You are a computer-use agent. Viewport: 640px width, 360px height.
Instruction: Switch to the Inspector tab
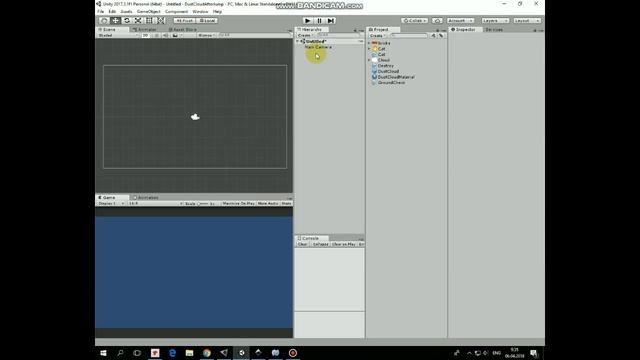(x=466, y=29)
